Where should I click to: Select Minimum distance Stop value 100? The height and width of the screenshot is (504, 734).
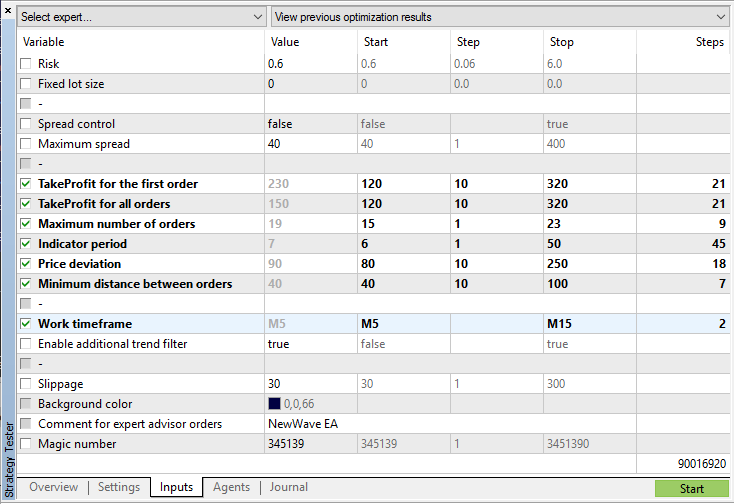[x=590, y=284]
